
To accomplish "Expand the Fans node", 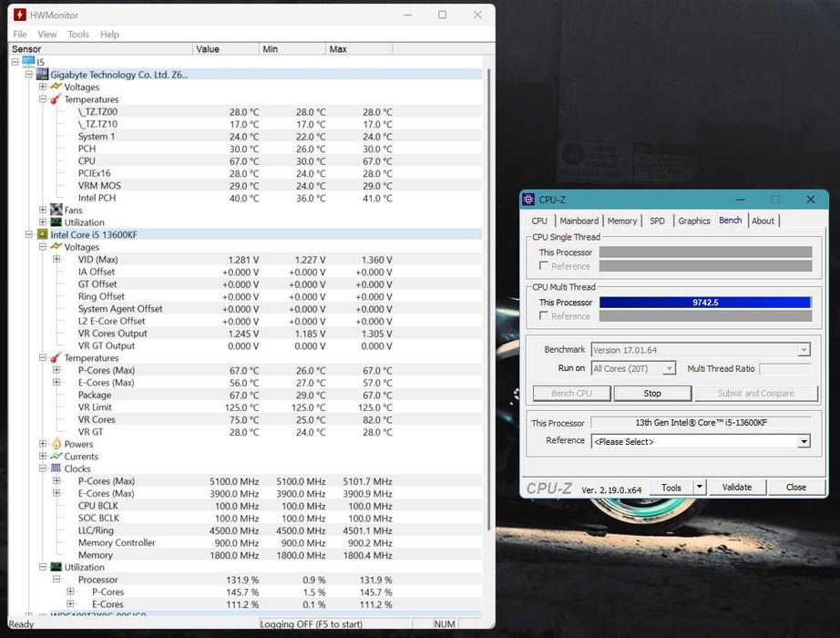I will 43,210.
